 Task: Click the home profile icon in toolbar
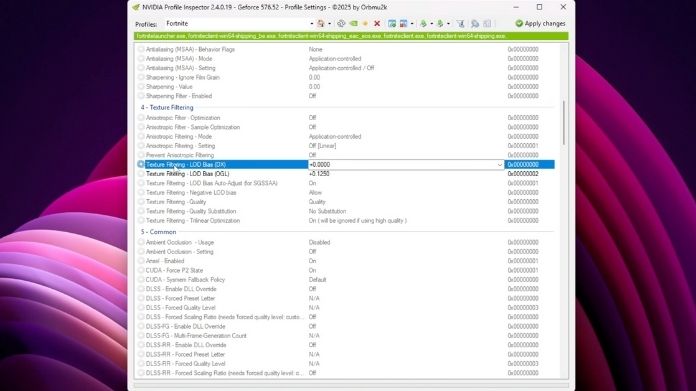point(320,24)
